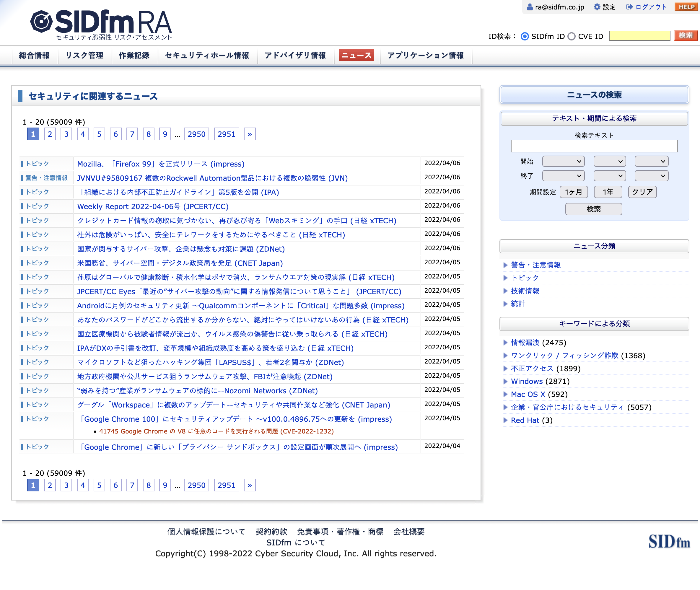This screenshot has width=700, height=590.
Task: Select the SIDfm ID radio button
Action: pyautogui.click(x=525, y=36)
